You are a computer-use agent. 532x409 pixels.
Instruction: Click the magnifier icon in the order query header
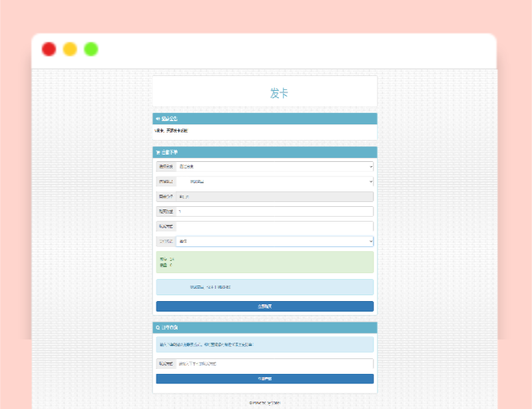pos(157,328)
